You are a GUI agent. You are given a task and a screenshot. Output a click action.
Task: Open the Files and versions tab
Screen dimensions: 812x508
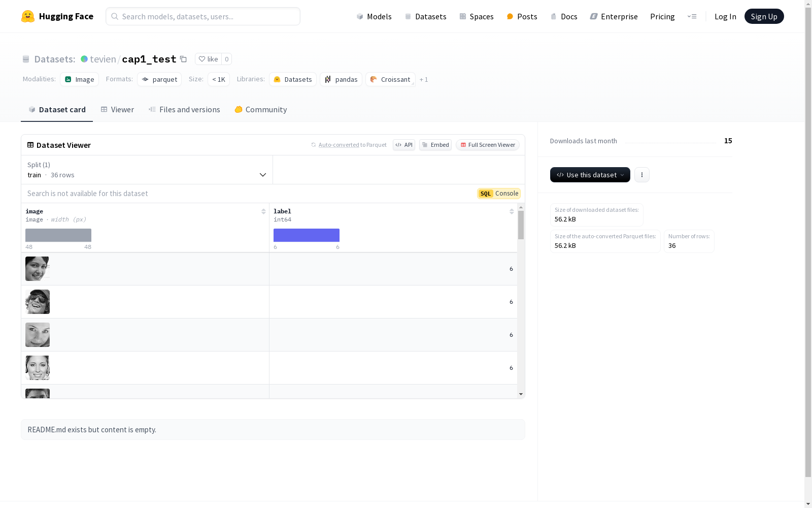(184, 110)
